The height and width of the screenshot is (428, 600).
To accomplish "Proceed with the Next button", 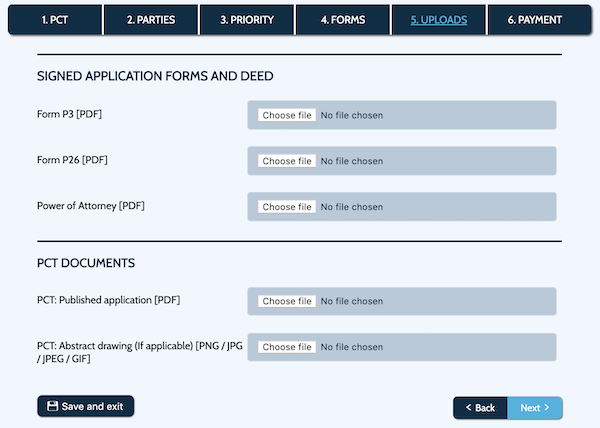I will click(535, 408).
